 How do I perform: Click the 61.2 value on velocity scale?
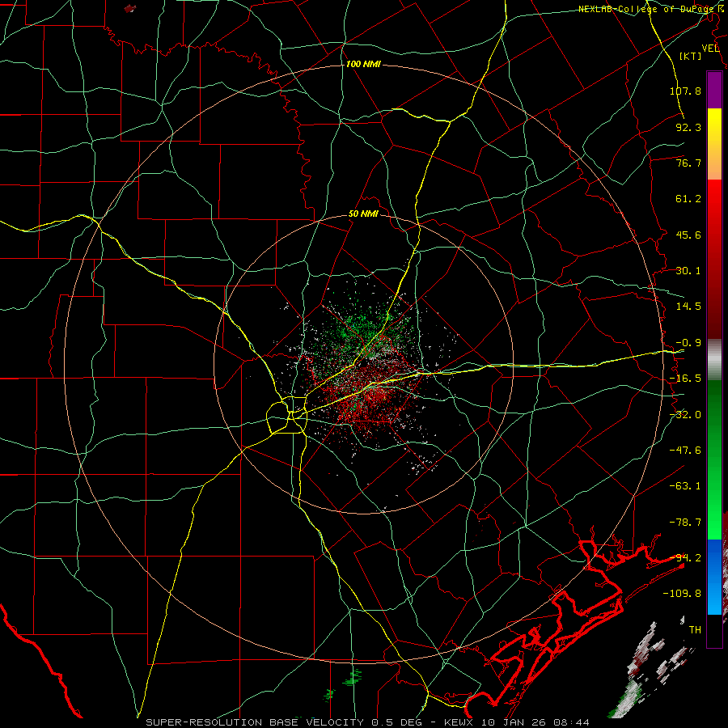pyautogui.click(x=688, y=199)
